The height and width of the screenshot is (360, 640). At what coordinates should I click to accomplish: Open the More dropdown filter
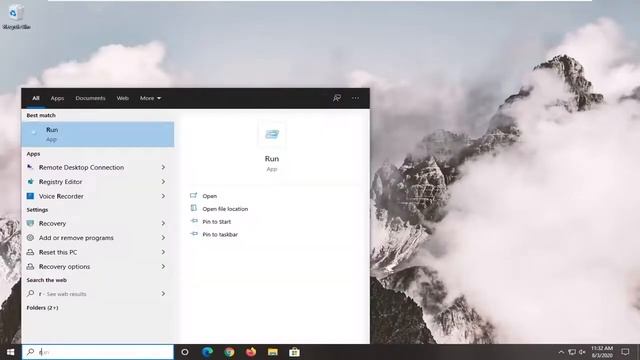point(150,98)
